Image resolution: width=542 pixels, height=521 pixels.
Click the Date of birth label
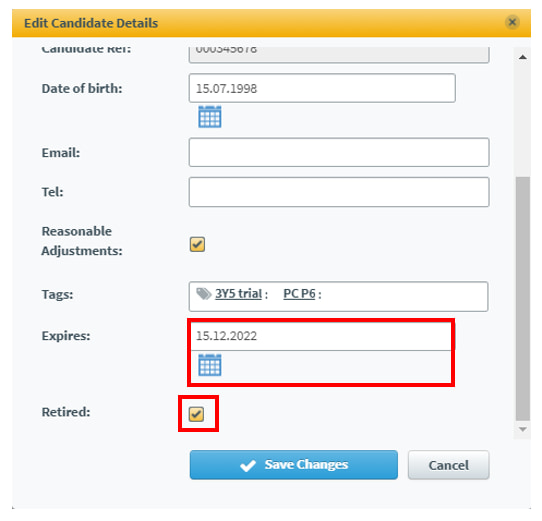click(82, 89)
